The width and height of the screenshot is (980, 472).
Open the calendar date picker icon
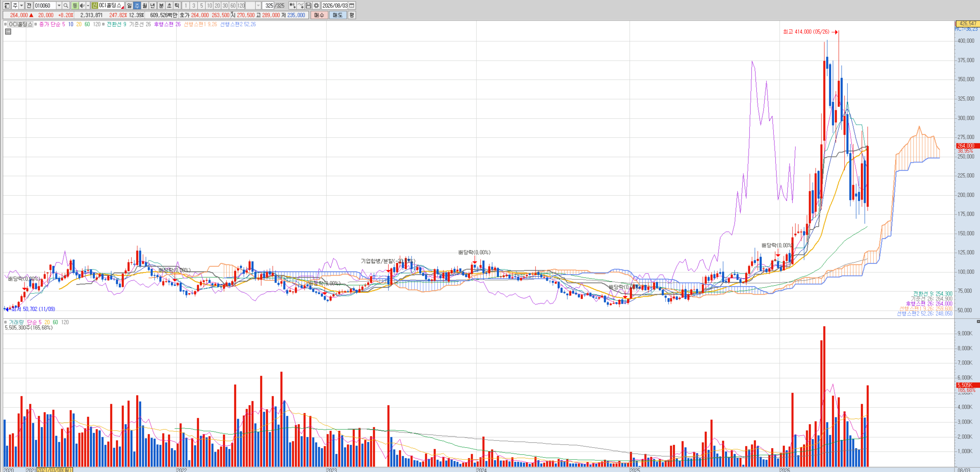pos(352,5)
